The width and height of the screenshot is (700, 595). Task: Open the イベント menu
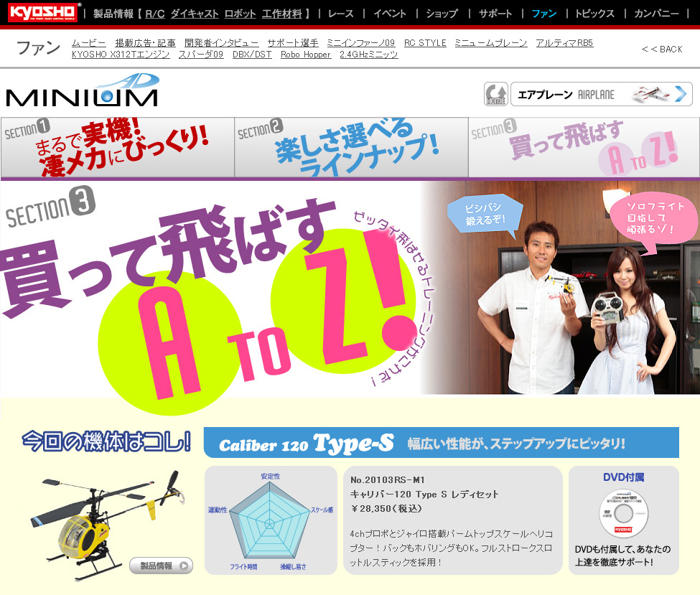point(390,14)
